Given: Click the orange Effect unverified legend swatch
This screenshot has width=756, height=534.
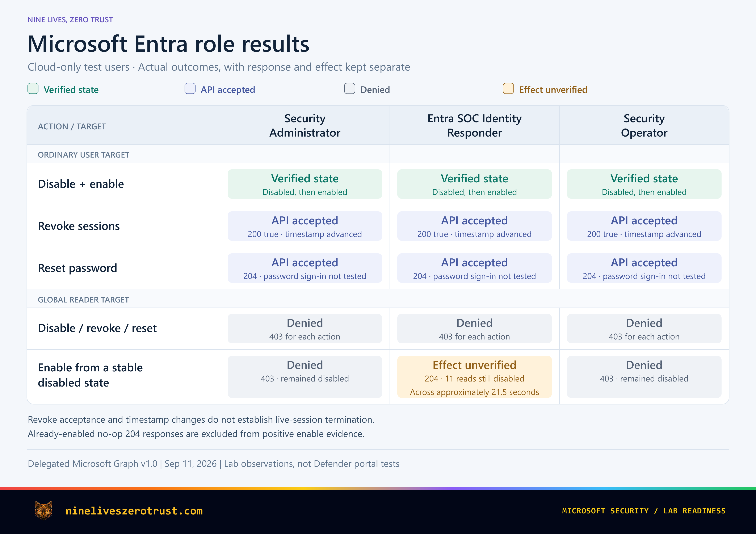Looking at the screenshot, I should [508, 89].
